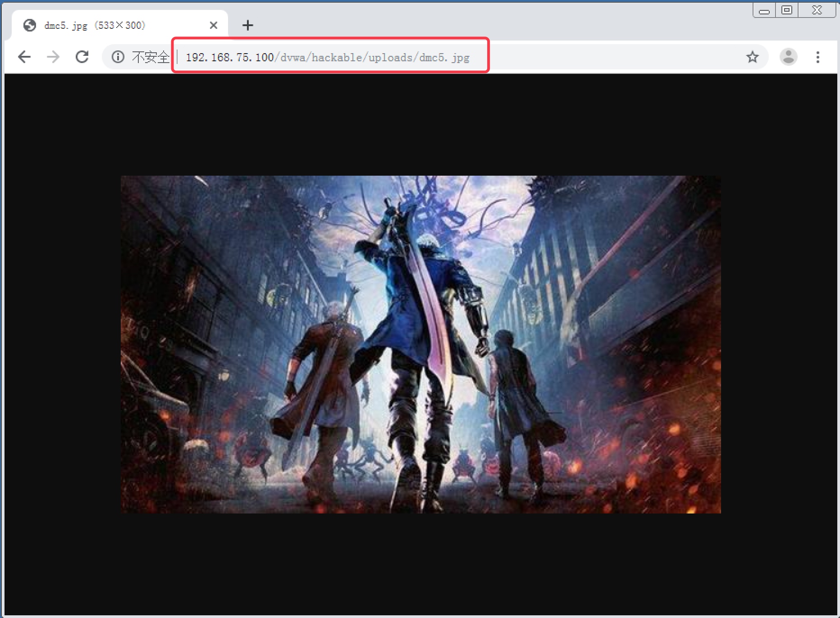Close the browser window

(817, 10)
